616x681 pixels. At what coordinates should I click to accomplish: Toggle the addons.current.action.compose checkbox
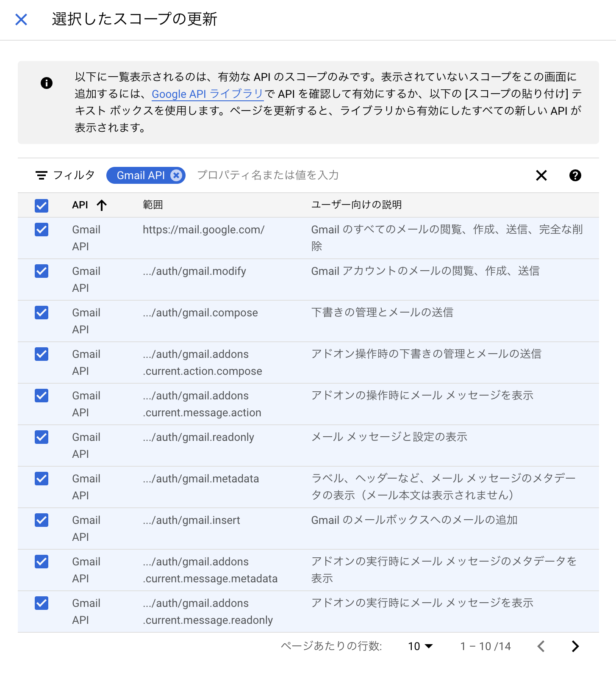point(42,354)
